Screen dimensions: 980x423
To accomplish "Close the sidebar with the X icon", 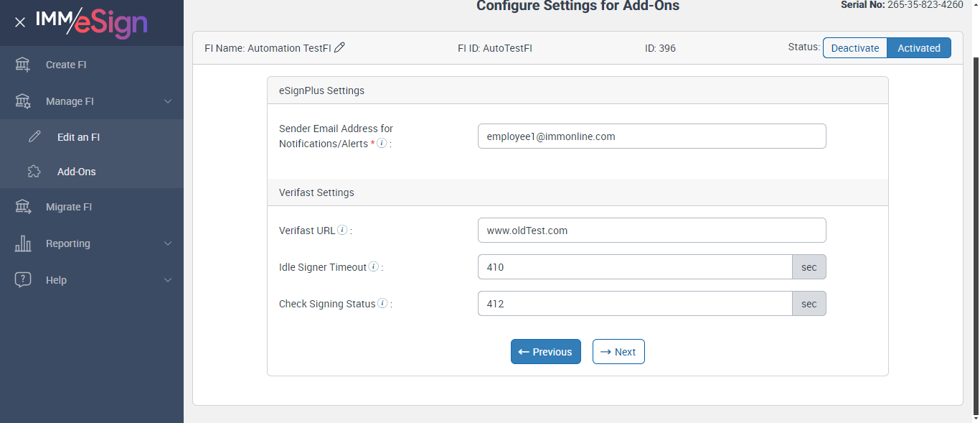I will pyautogui.click(x=20, y=22).
